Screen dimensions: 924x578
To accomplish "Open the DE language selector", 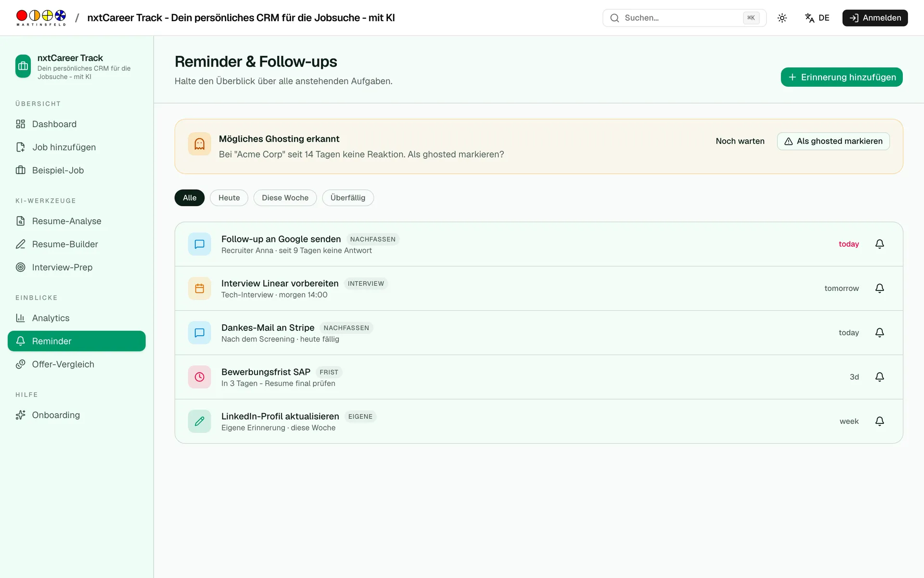I will [x=817, y=18].
